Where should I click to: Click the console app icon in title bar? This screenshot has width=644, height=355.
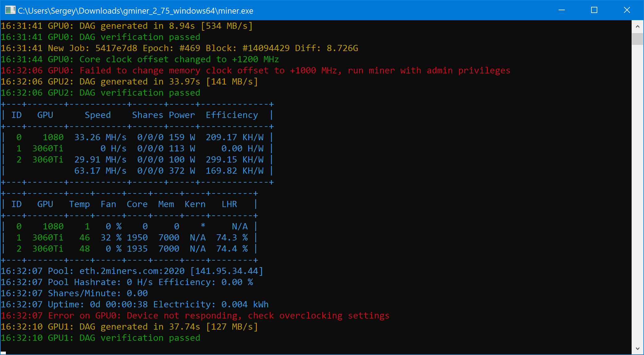(10, 10)
